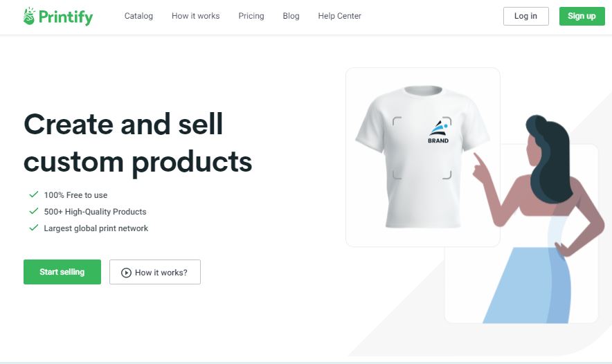Click the How it works? video button
Screen dimensions: 612x364
[x=155, y=272]
